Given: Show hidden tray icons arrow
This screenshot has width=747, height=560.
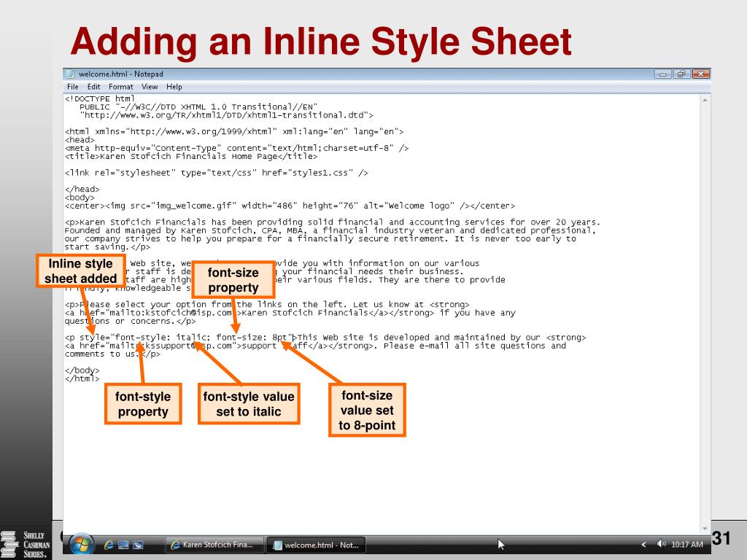Looking at the screenshot, I should [643, 544].
